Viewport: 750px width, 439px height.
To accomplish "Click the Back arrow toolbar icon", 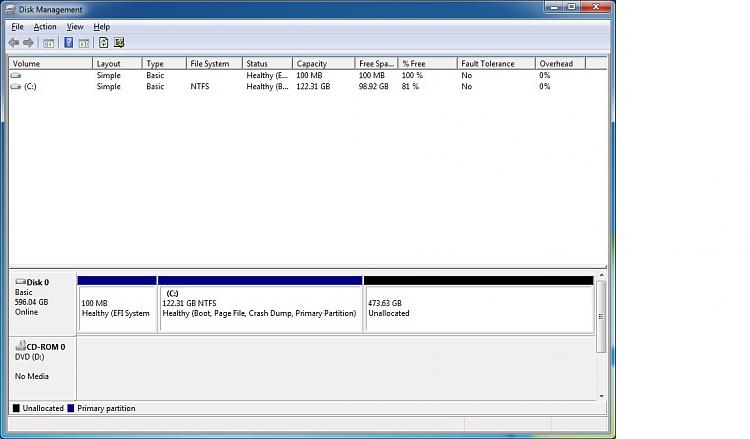I will (x=14, y=43).
